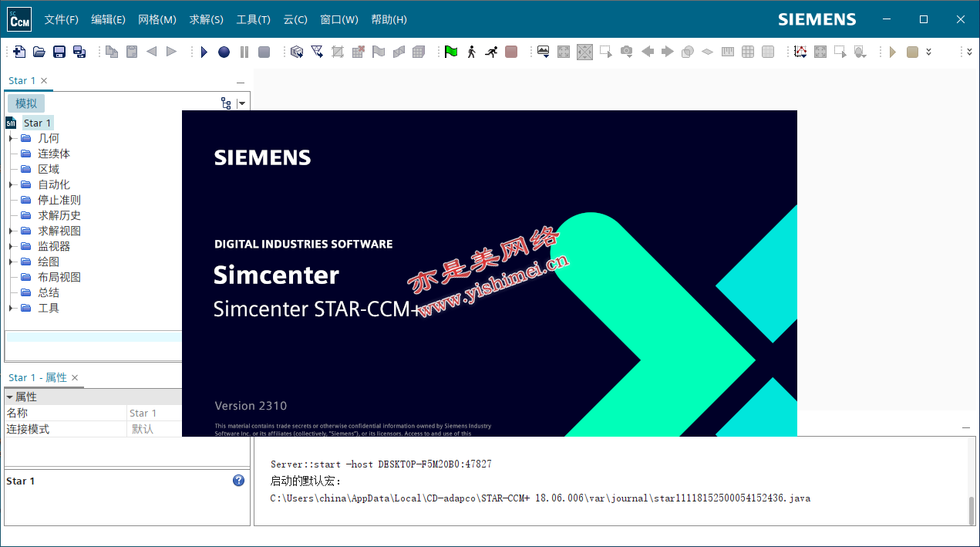The height and width of the screenshot is (547, 980).
Task: Select the Star 1 simulation tab
Action: click(x=22, y=80)
